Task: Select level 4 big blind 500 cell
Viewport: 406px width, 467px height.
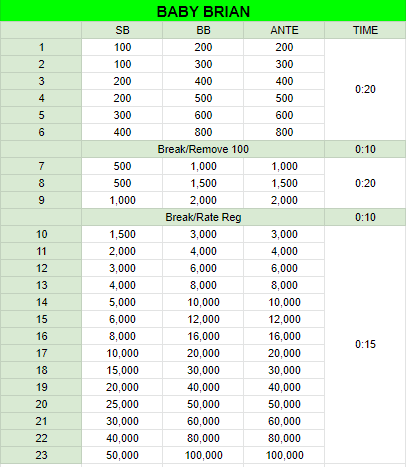Action: tap(203, 98)
